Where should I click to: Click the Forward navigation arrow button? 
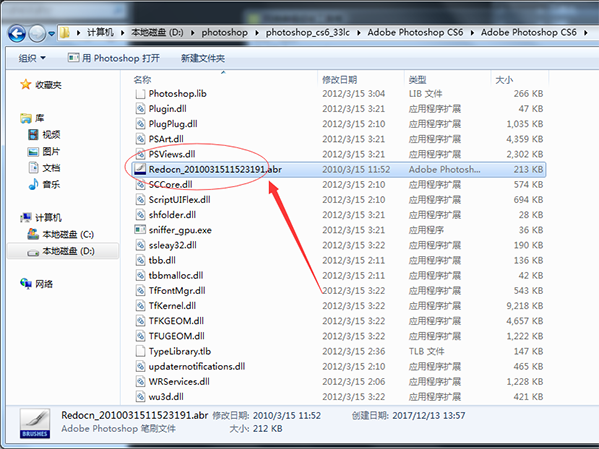[x=37, y=34]
